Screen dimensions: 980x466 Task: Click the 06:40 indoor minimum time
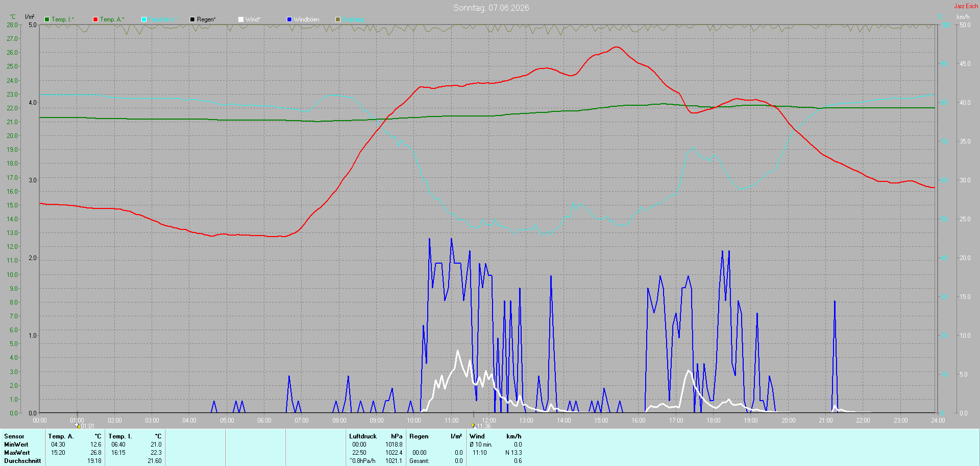(x=118, y=445)
